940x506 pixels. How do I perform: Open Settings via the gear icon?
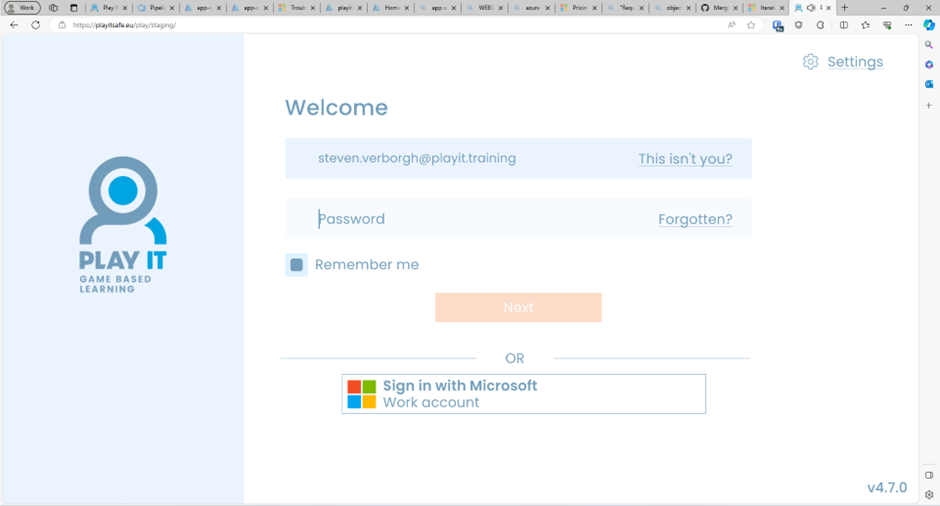click(x=810, y=62)
